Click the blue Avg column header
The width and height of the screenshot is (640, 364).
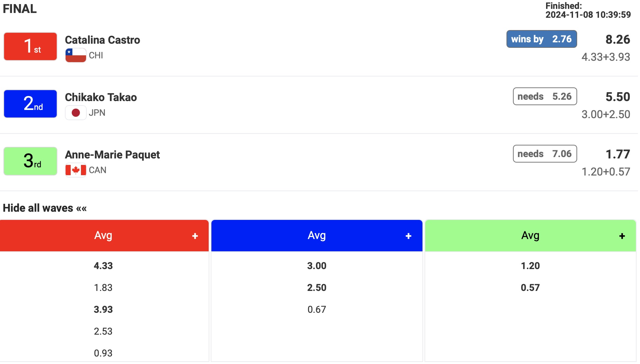click(x=317, y=236)
